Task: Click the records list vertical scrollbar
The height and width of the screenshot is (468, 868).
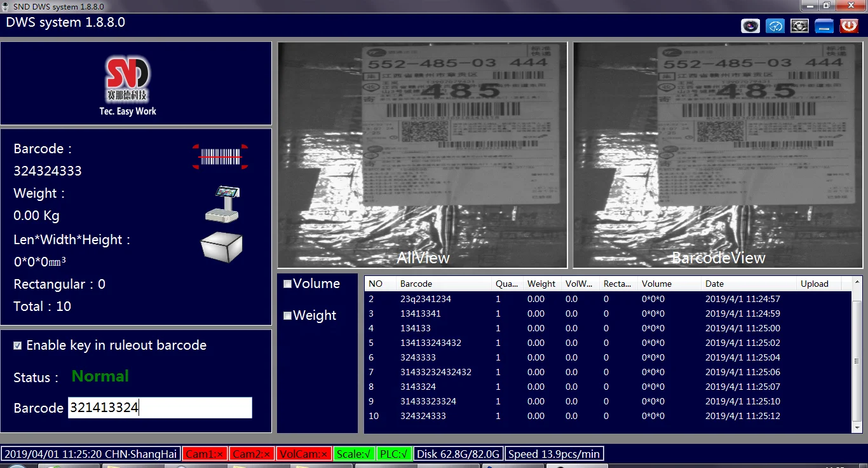Action: [x=857, y=356]
